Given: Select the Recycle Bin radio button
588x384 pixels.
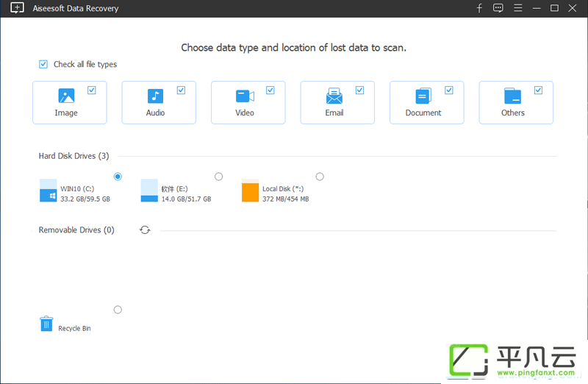Looking at the screenshot, I should point(118,310).
